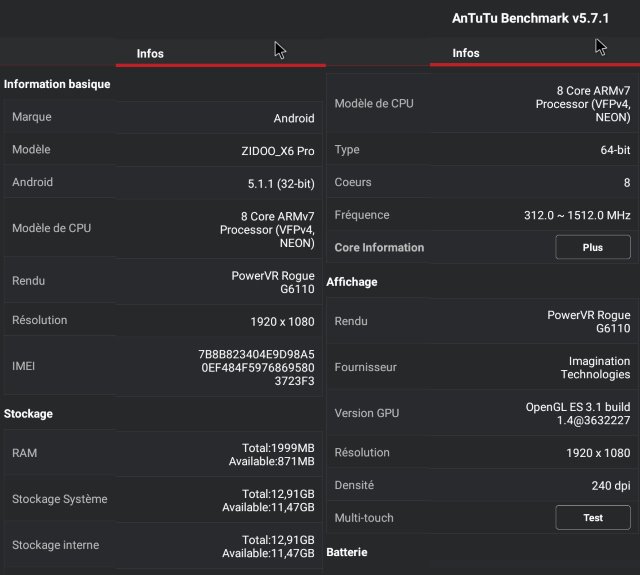The height and width of the screenshot is (575, 640).
Task: Select the Information basique heading
Action: [57, 84]
